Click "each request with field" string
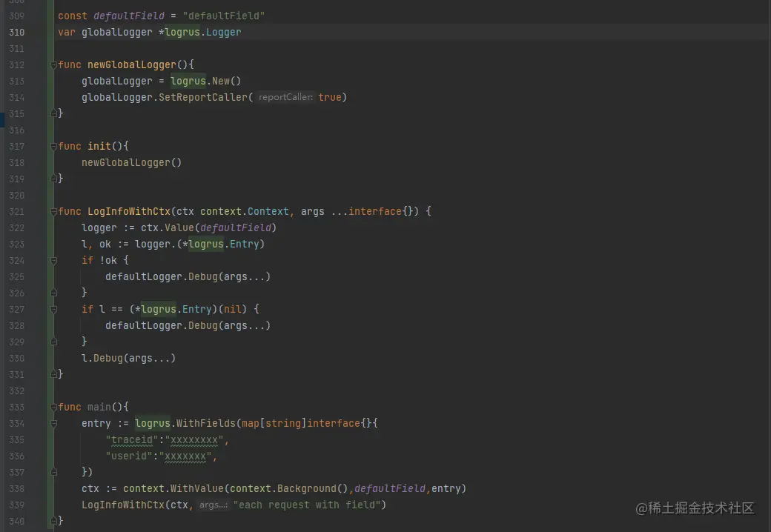 306,505
